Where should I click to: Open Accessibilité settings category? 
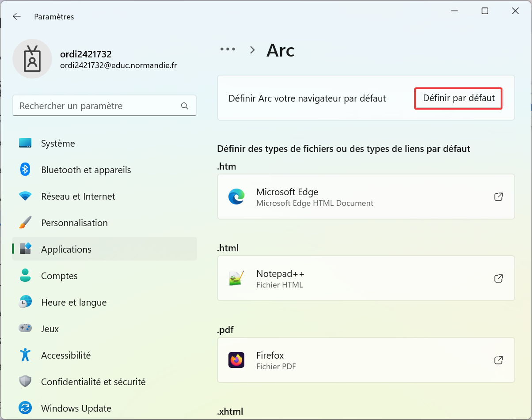click(104, 355)
